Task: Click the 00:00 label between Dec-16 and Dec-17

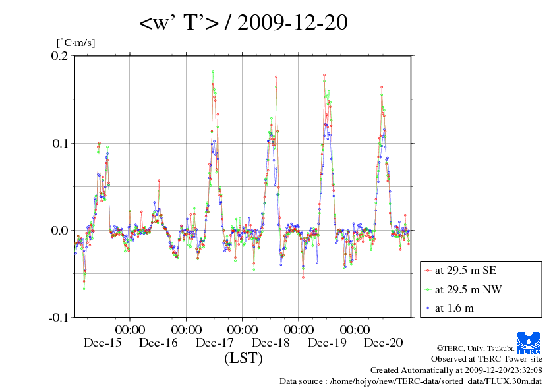Action: [x=186, y=329]
